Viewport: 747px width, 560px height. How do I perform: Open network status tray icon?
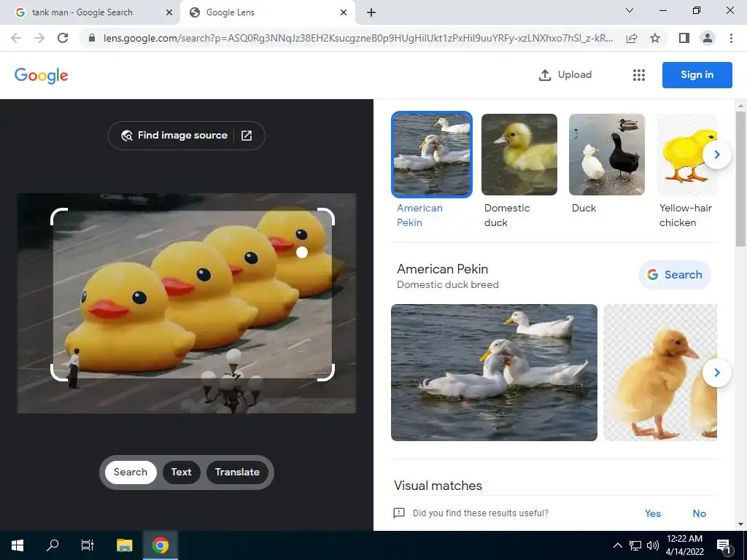pos(635,545)
